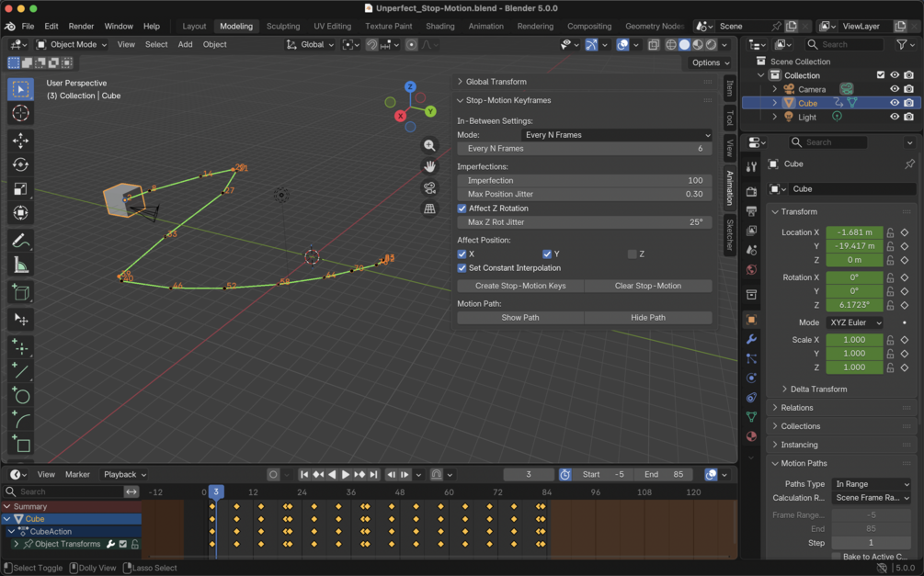
Task: Toggle Collection exclude checkbox in outliner
Action: click(x=881, y=75)
